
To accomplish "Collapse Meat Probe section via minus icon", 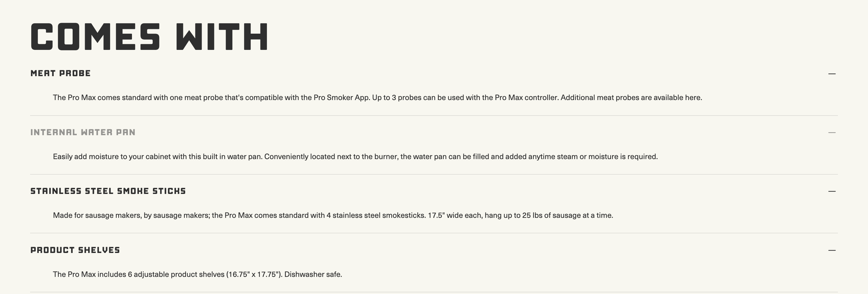I will coord(832,74).
